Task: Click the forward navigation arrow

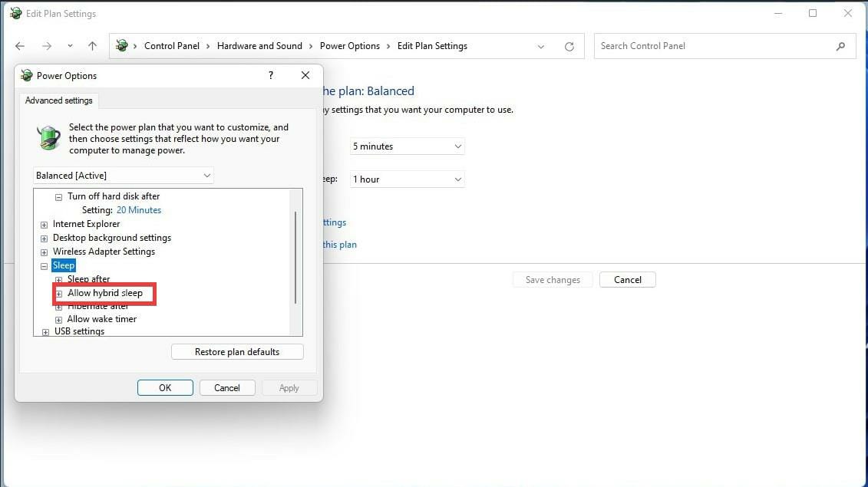Action: tap(44, 46)
